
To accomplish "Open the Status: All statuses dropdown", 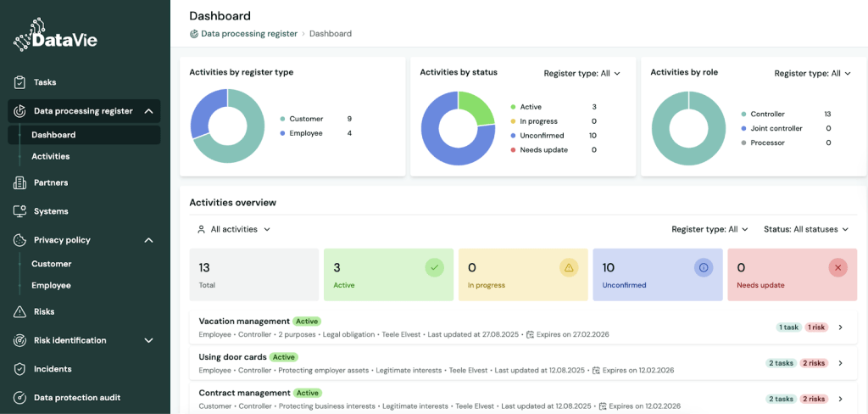I will [806, 229].
